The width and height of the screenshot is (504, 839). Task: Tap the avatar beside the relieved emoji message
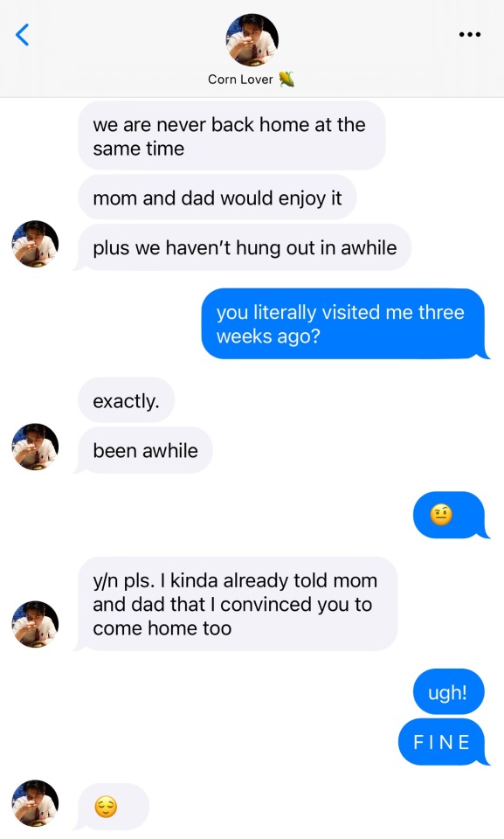(x=35, y=802)
